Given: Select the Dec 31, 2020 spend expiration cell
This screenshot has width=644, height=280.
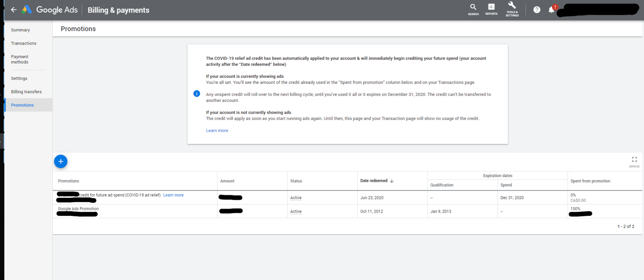Looking at the screenshot, I should [512, 198].
